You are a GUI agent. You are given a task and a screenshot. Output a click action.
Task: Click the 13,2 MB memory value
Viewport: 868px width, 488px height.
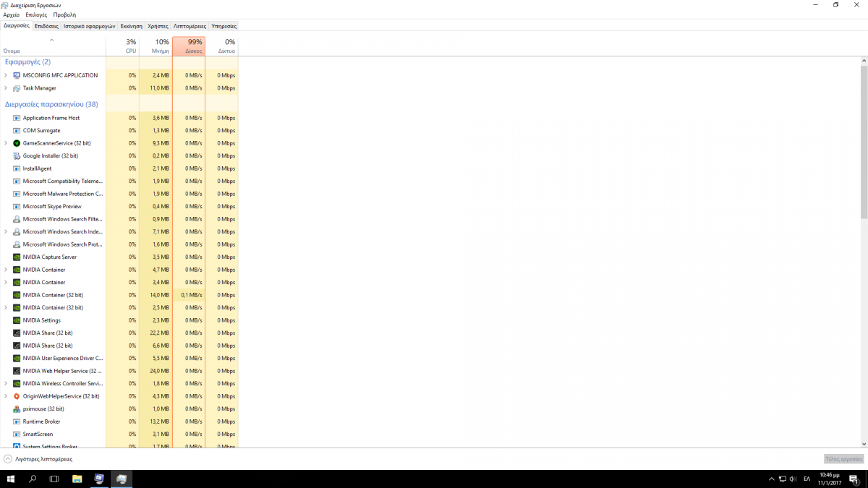point(161,421)
